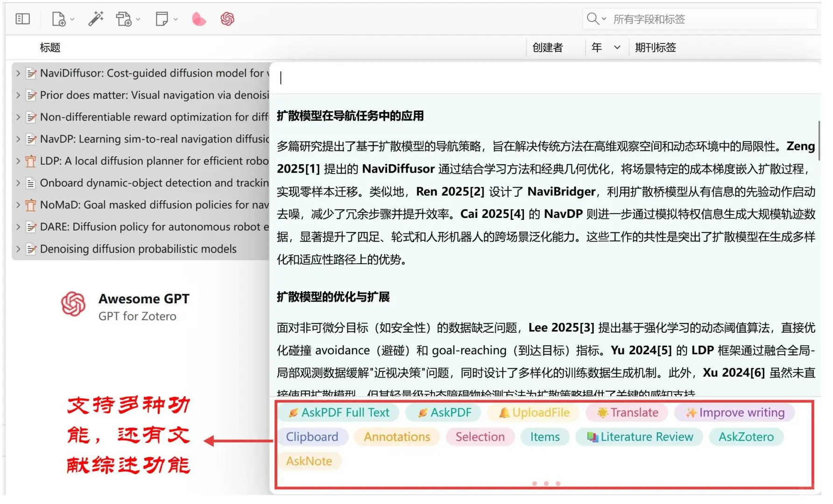Click the pink butterfly plugin icon
The image size is (833, 504).
pyautogui.click(x=198, y=19)
